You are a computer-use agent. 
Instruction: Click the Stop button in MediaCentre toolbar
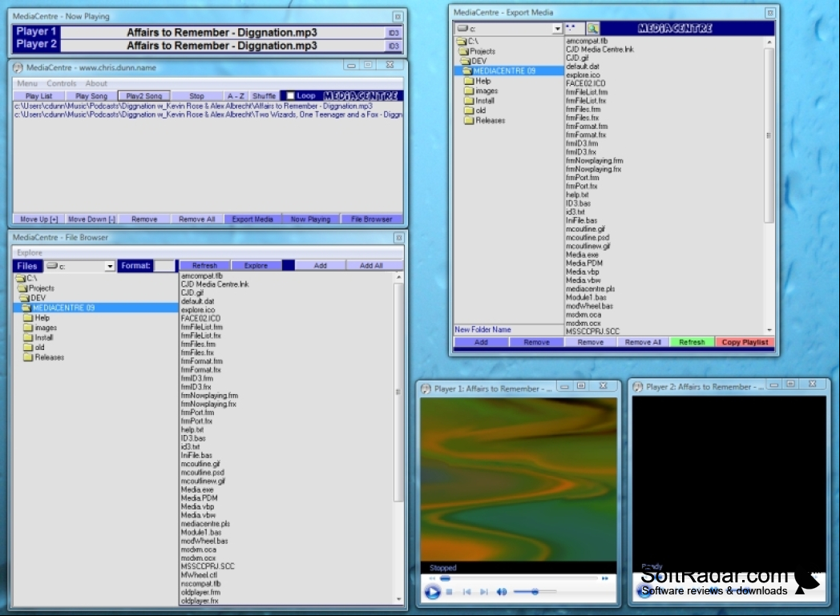[x=196, y=96]
